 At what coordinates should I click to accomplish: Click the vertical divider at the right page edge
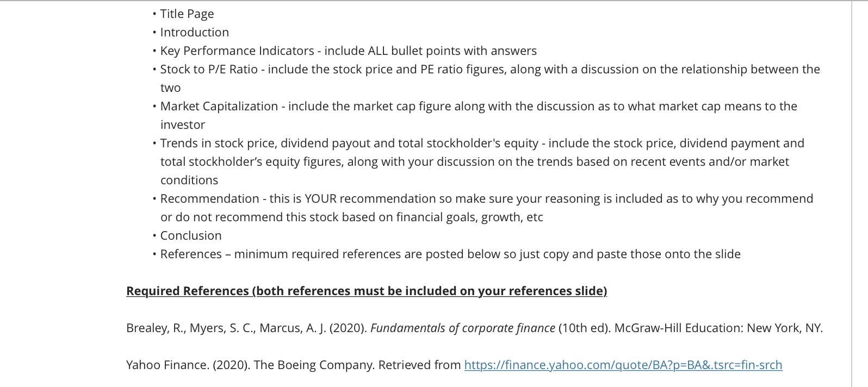851,193
